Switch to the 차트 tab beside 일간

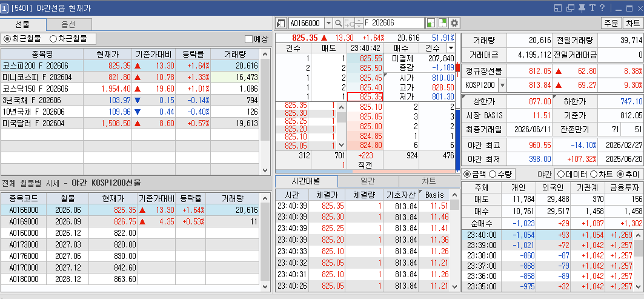click(x=429, y=181)
